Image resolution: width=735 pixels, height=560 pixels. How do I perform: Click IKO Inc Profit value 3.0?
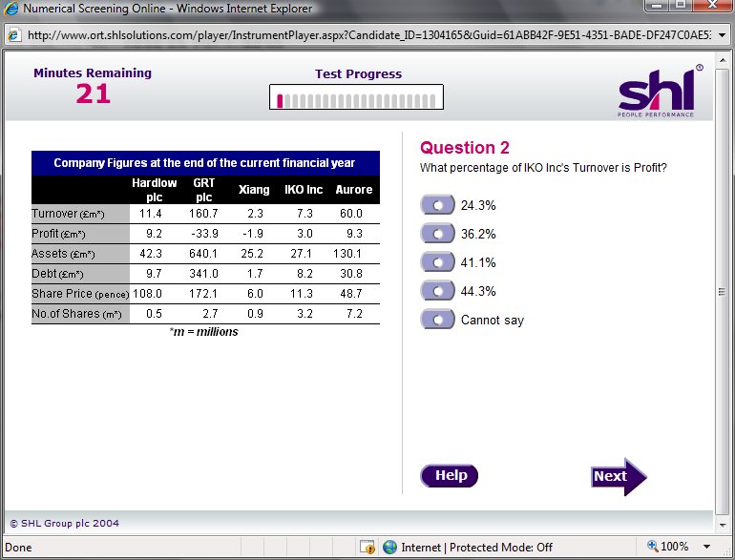tap(304, 234)
